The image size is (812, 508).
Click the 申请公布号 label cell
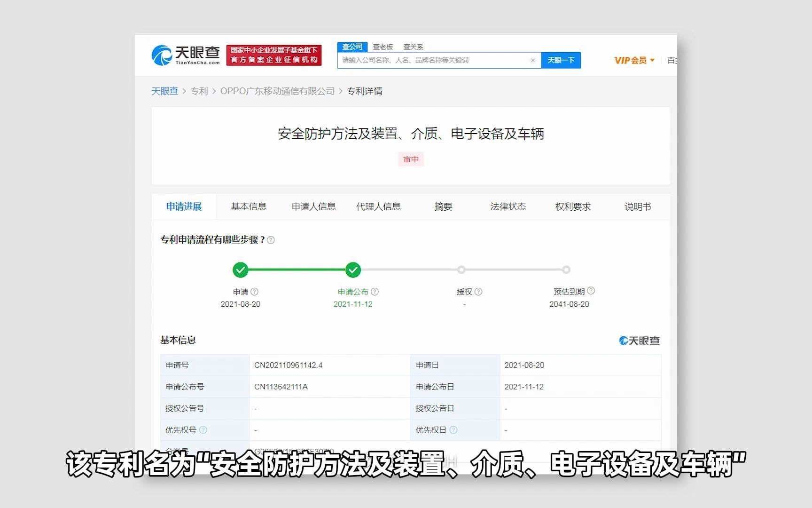point(205,387)
